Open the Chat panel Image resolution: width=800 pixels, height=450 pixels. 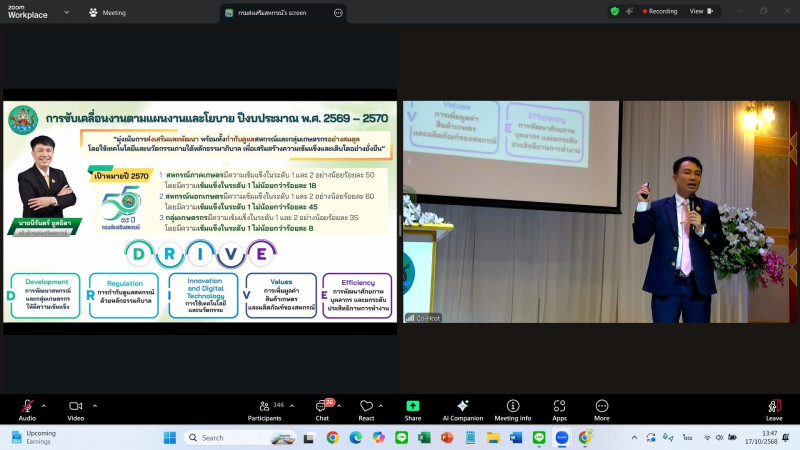[x=324, y=408]
